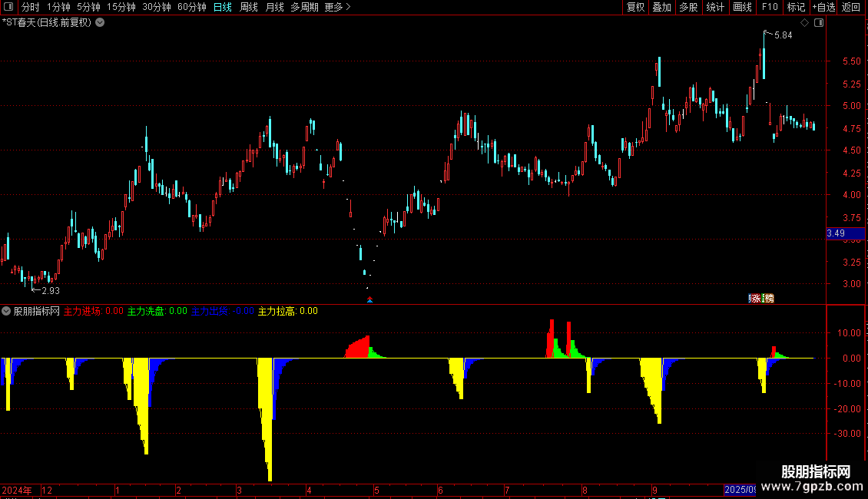
Task: Click the 股朋指标网 indicator name
Action: pyautogui.click(x=37, y=312)
